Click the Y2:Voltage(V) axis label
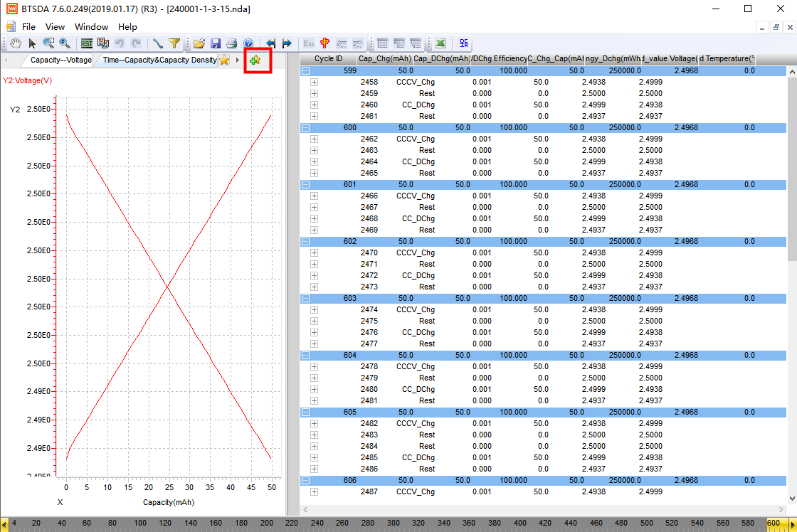 click(28, 80)
